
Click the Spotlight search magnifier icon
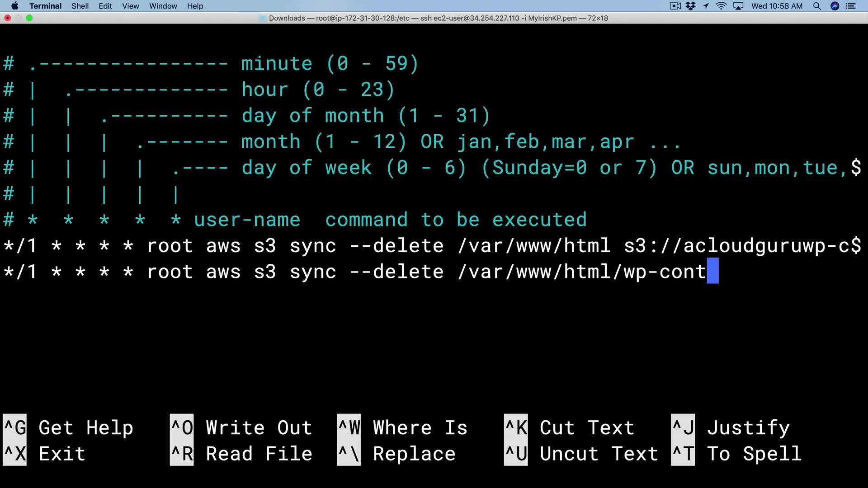pos(817,6)
